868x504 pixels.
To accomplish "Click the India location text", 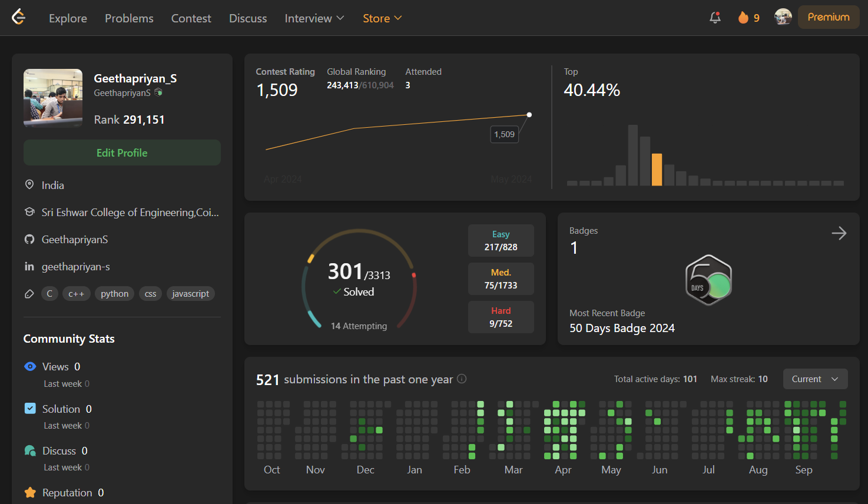I will coord(53,185).
